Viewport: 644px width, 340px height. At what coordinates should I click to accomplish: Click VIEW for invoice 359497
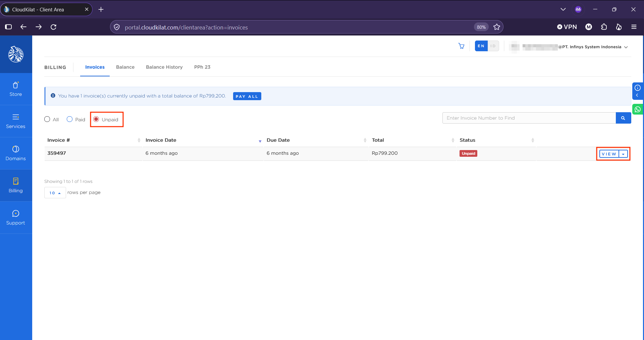pos(609,154)
